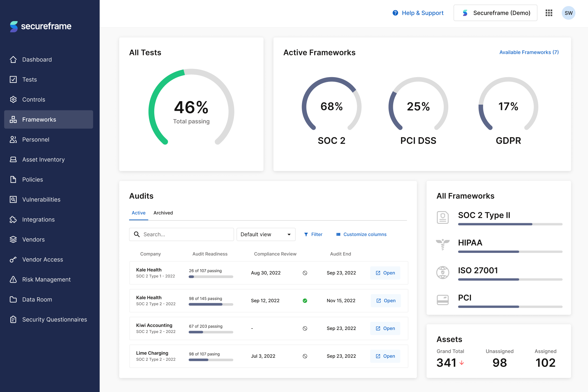Click the Vendors layers icon
This screenshot has height=392, width=588.
coord(13,240)
